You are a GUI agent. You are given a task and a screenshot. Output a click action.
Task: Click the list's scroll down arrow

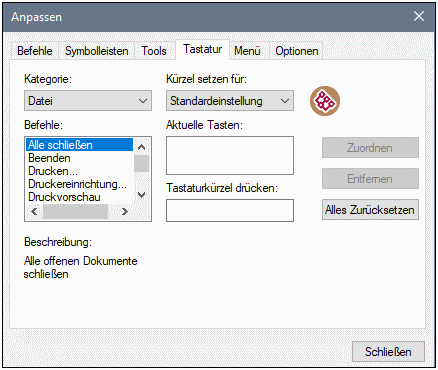[x=142, y=195]
